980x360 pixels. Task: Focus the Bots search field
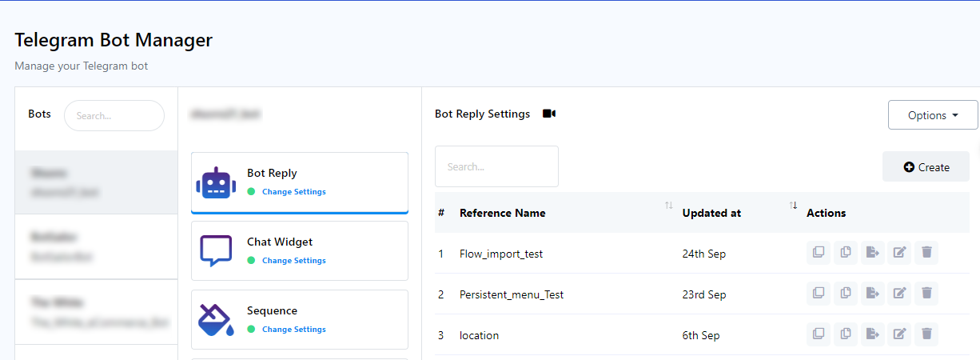(114, 116)
